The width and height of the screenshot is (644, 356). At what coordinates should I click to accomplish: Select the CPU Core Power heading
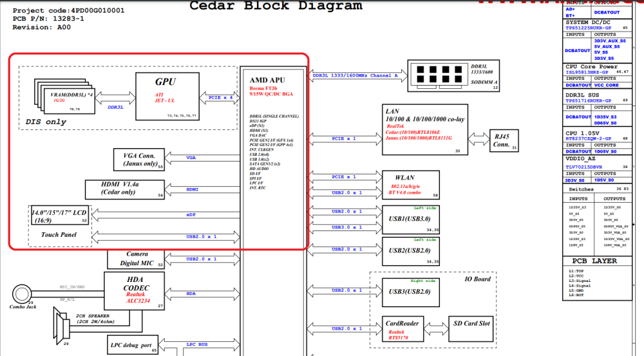coord(591,66)
